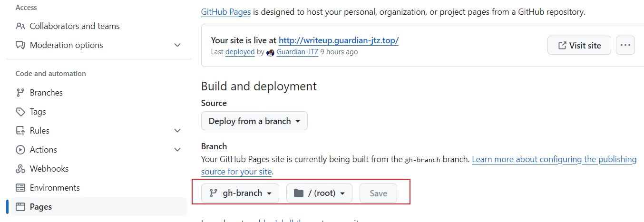
Task: Open the writeup.guardian-jtz.top site link
Action: tap(339, 40)
